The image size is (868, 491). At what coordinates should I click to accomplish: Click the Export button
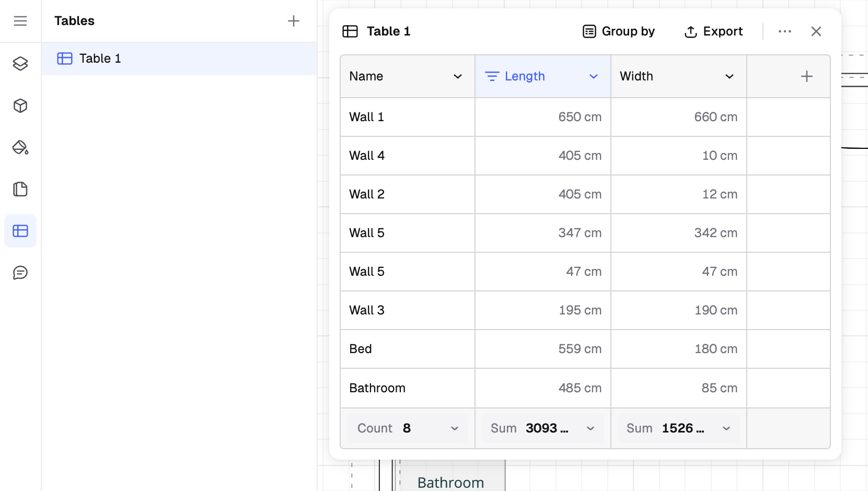coord(713,31)
